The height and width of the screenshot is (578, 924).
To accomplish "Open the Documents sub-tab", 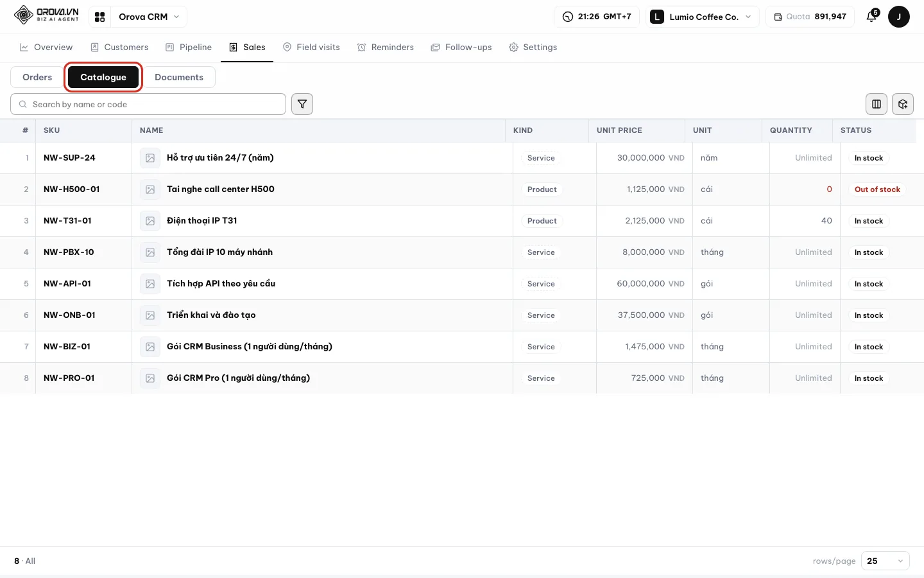I will 179,77.
